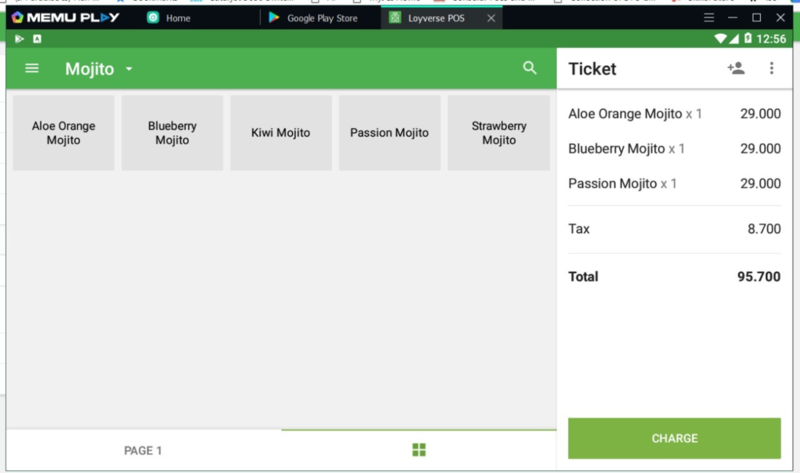The height and width of the screenshot is (473, 800).
Task: Add customer to ticket icon
Action: click(x=736, y=68)
